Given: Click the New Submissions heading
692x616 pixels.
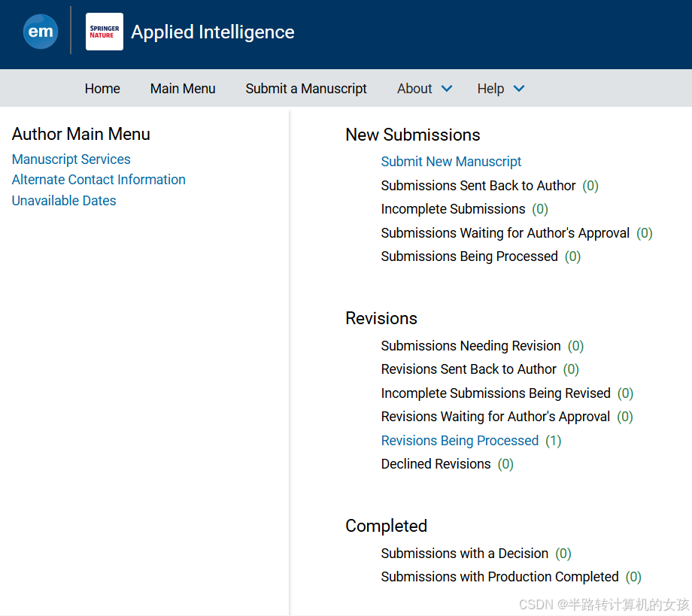Looking at the screenshot, I should [413, 135].
